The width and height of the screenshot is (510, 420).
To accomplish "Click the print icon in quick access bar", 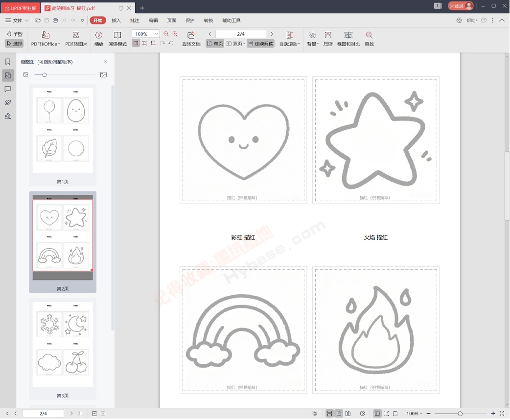I will click(55, 21).
